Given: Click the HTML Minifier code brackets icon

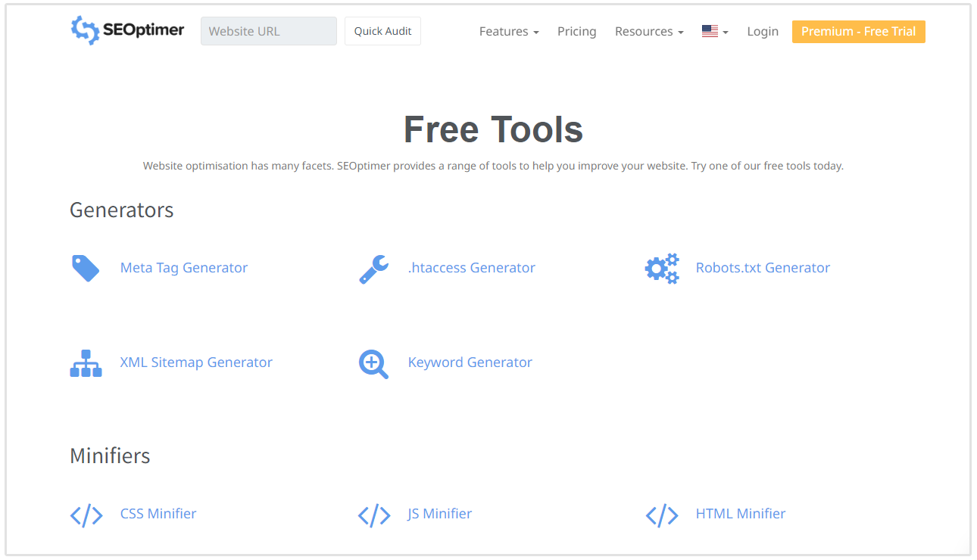Looking at the screenshot, I should click(x=661, y=515).
